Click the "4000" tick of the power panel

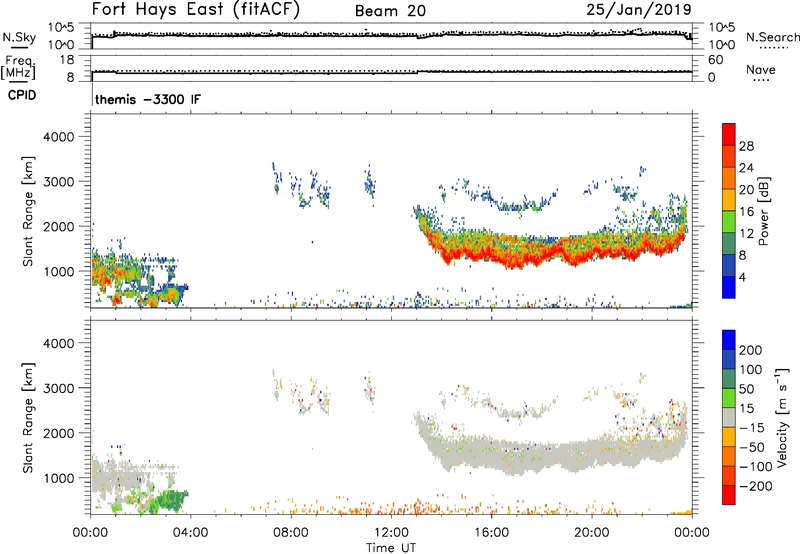pyautogui.click(x=58, y=137)
